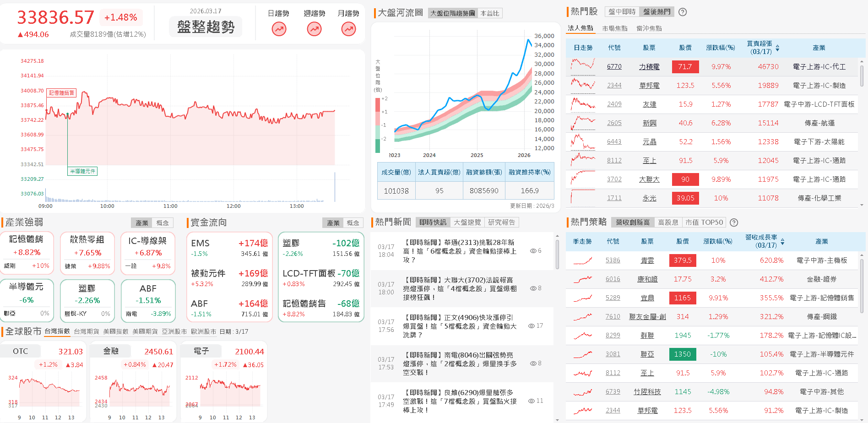This screenshot has height=423, width=868.
Task: Click the help icon beside 盤後熱門 in 熱門股
Action: (683, 12)
